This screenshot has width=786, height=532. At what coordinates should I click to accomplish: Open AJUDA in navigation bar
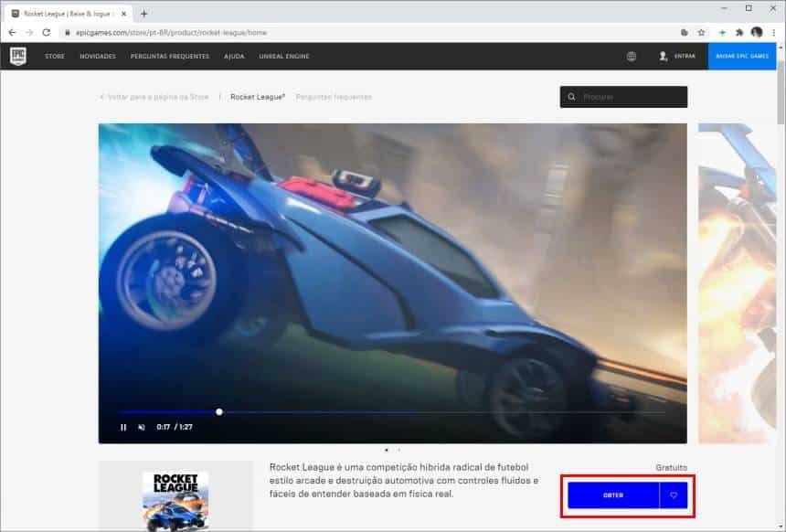[234, 56]
